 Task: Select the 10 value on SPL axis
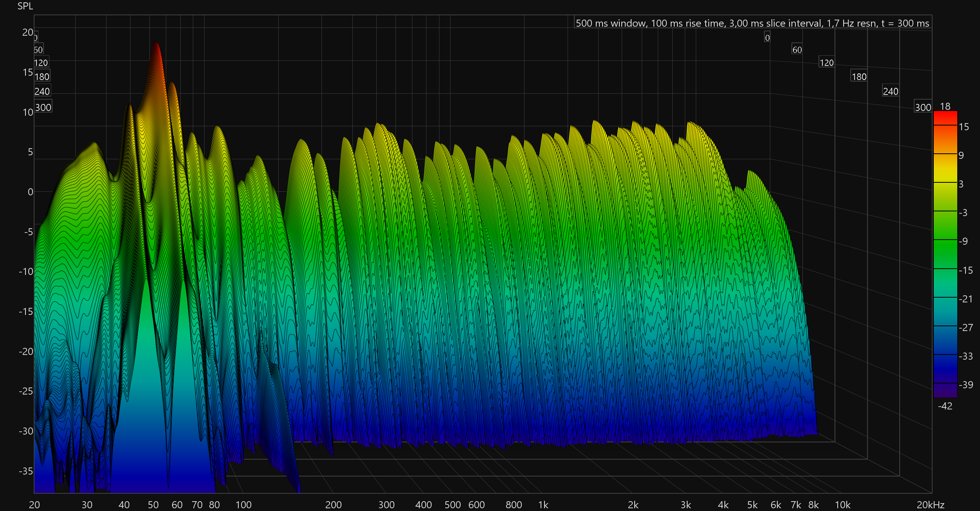click(28, 112)
